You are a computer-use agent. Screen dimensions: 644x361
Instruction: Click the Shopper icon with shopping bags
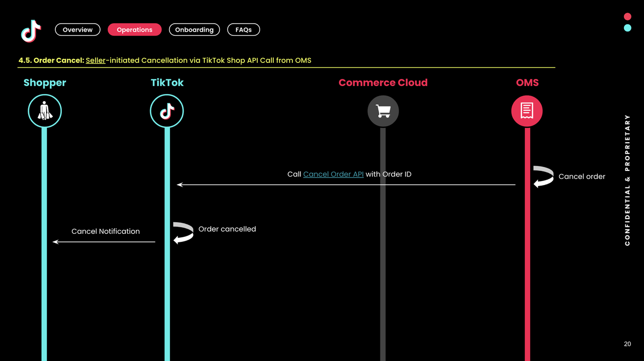coord(45,111)
